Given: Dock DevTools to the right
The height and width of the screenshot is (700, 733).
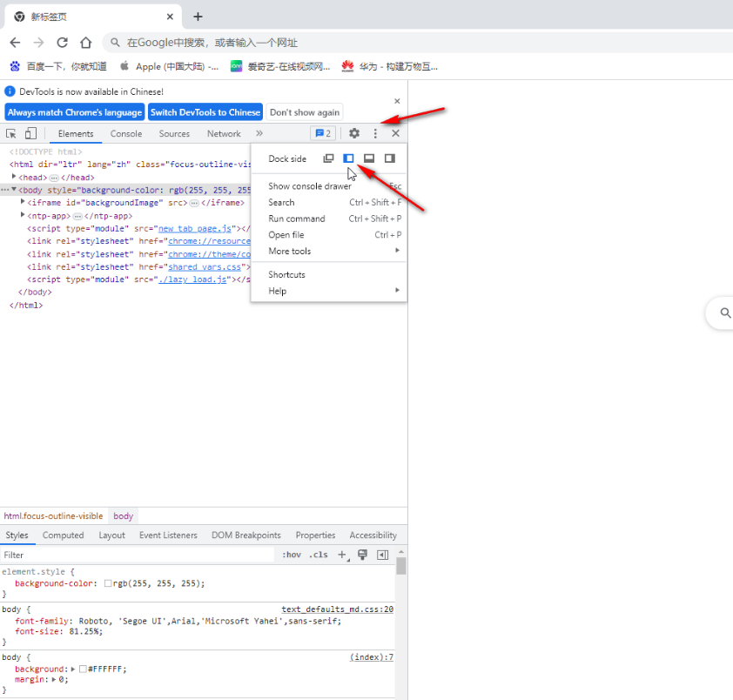Looking at the screenshot, I should (390, 158).
